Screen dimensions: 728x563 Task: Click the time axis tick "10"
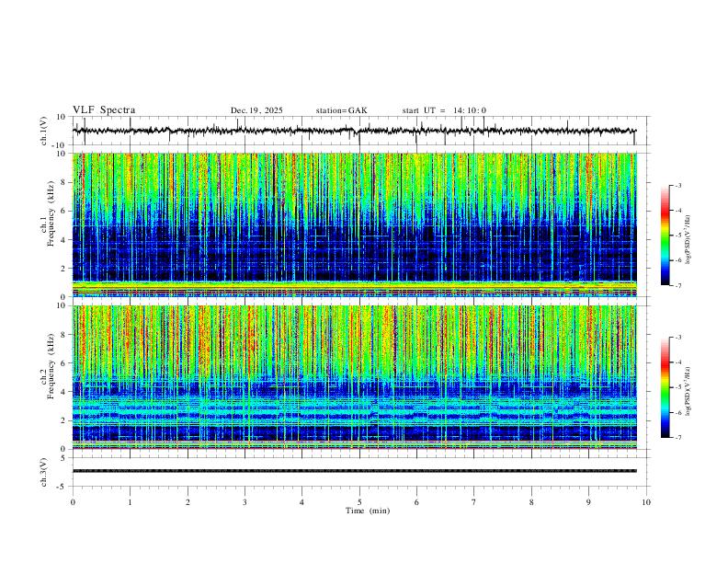[x=646, y=502]
